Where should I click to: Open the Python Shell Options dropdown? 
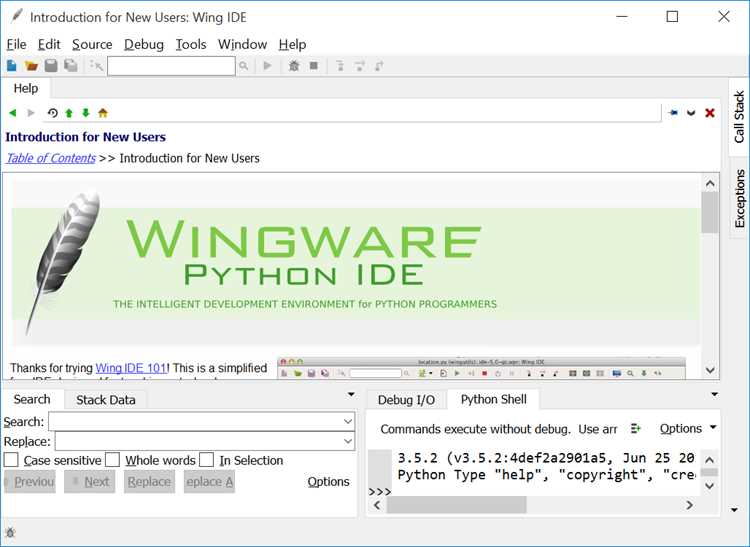click(687, 428)
